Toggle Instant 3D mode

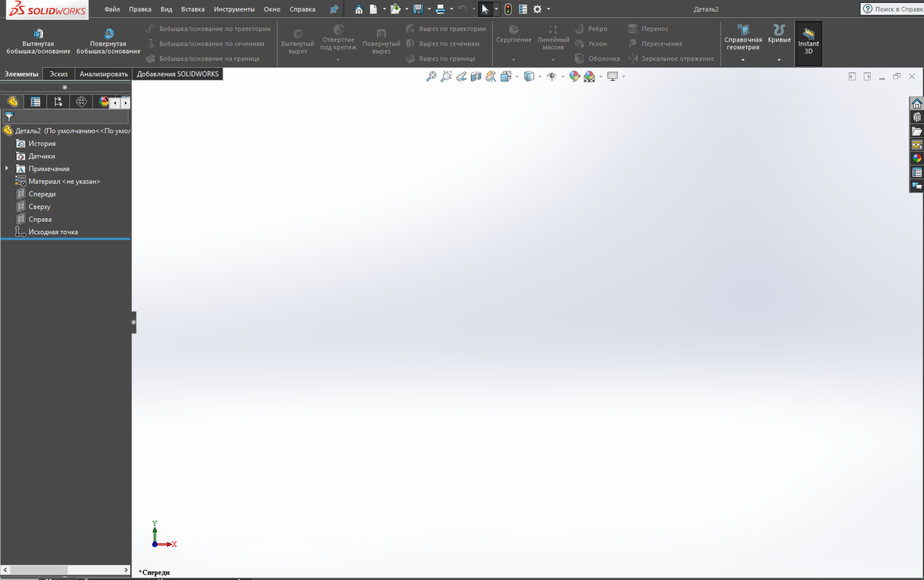[808, 44]
